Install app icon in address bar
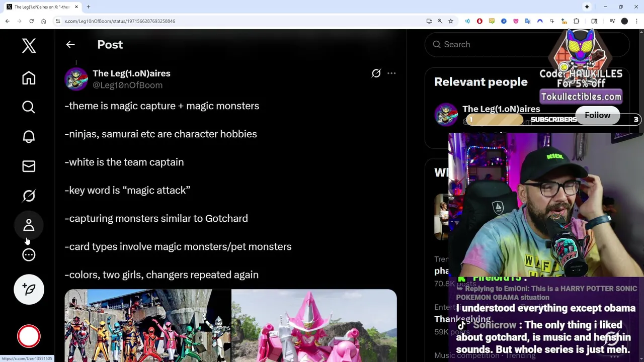The height and width of the screenshot is (362, 644). [429, 21]
